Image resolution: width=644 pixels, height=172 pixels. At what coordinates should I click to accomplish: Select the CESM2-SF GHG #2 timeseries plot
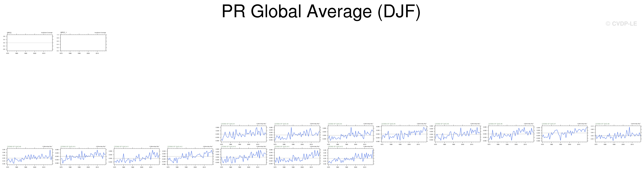[297, 134]
